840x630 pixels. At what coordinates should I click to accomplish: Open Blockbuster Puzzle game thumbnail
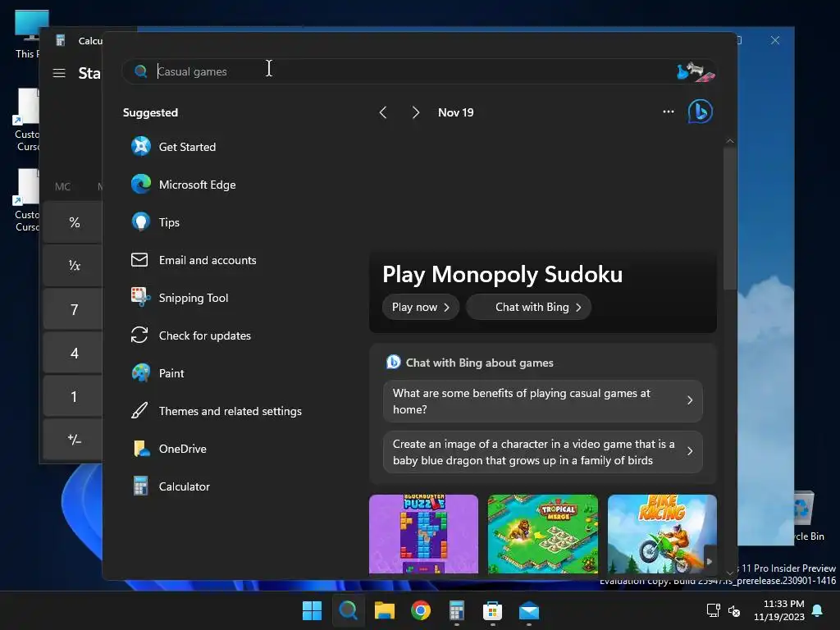click(423, 533)
